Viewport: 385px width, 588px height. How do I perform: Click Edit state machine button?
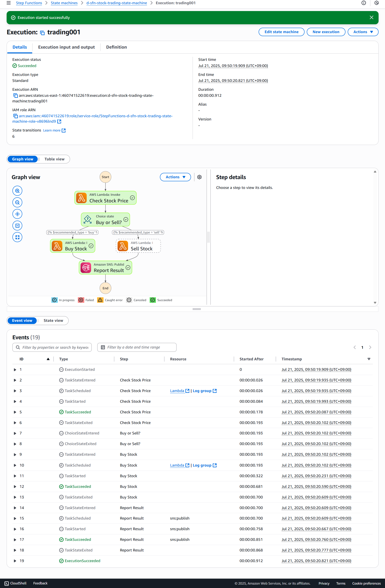pyautogui.click(x=281, y=32)
